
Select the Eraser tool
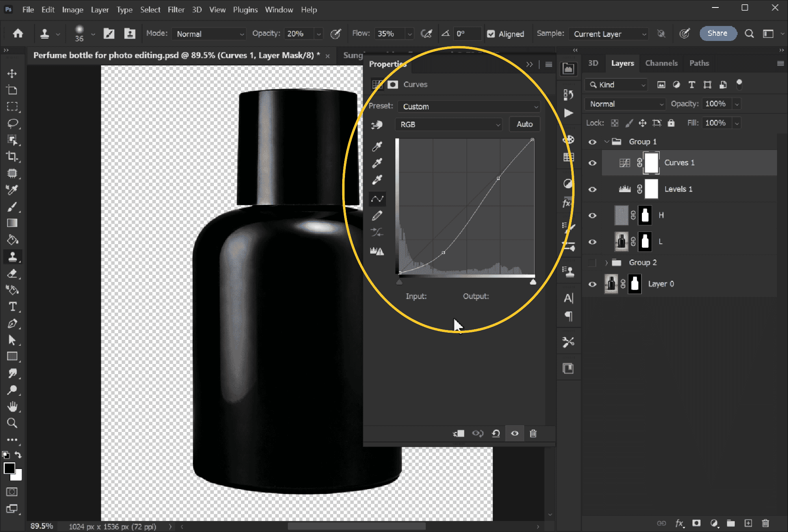coord(12,273)
